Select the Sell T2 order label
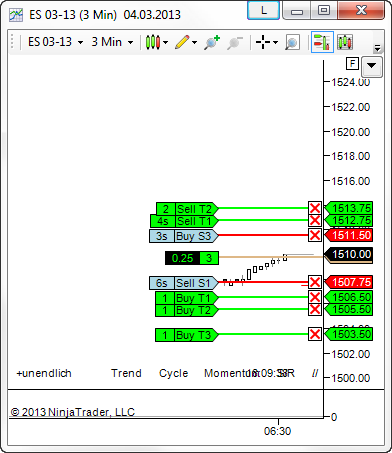This screenshot has height=453, width=392. [187, 209]
